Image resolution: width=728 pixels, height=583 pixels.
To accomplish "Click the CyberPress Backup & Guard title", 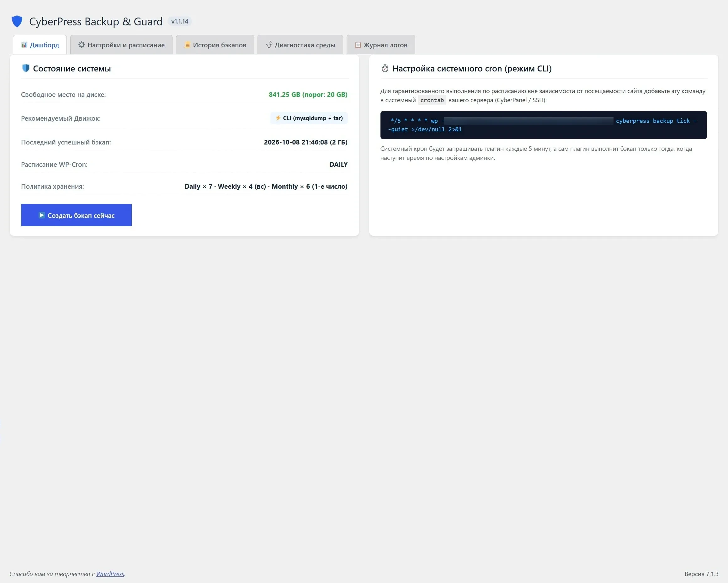I will [96, 21].
